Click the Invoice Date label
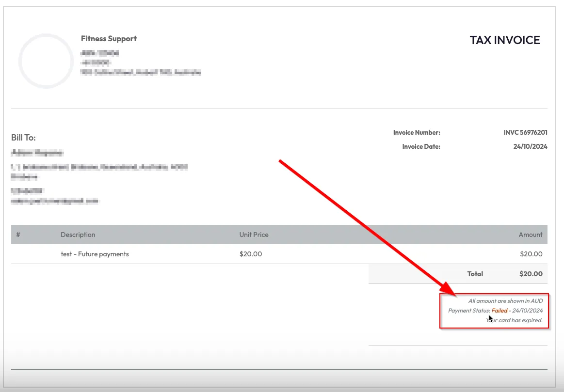The height and width of the screenshot is (392, 564). click(421, 146)
